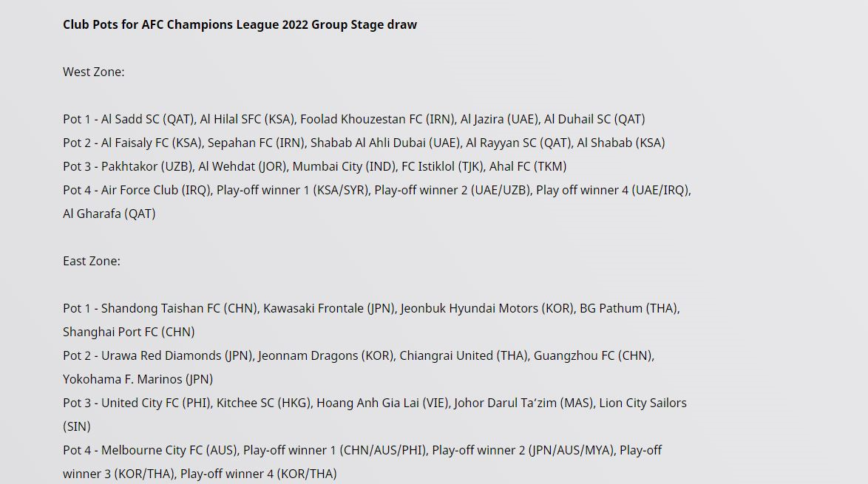This screenshot has height=484, width=868.
Task: Click the West Zone label
Action: [x=93, y=72]
